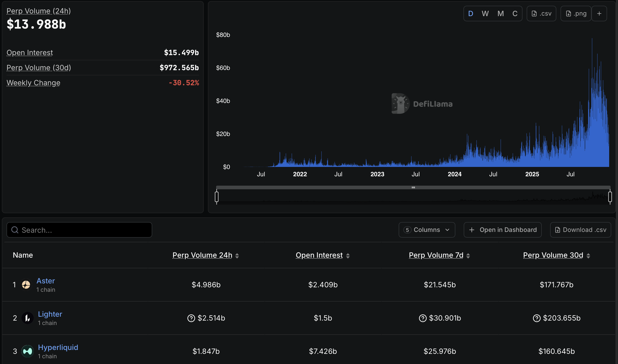Click the Hyperliquid protocol logo
This screenshot has width=618, height=364.
point(27,351)
